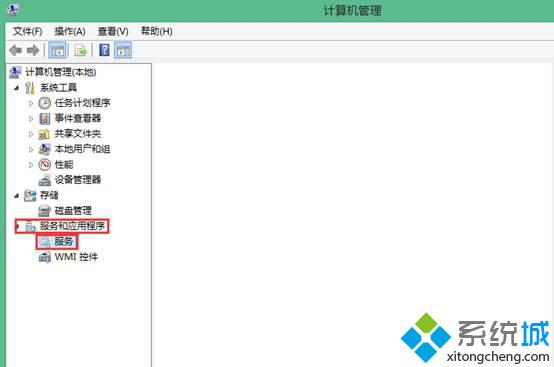
Task: Collapse the 存储 tree node
Action: [x=17, y=195]
